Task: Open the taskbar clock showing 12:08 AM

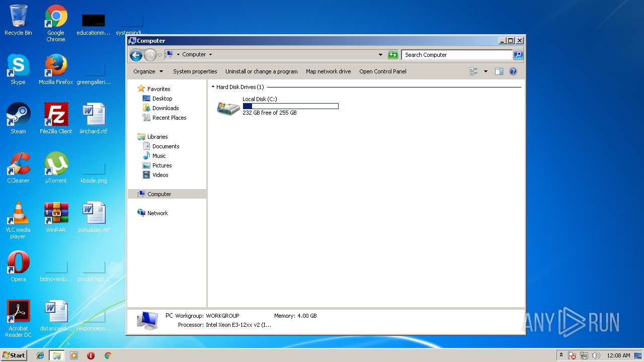Action: (x=618, y=355)
